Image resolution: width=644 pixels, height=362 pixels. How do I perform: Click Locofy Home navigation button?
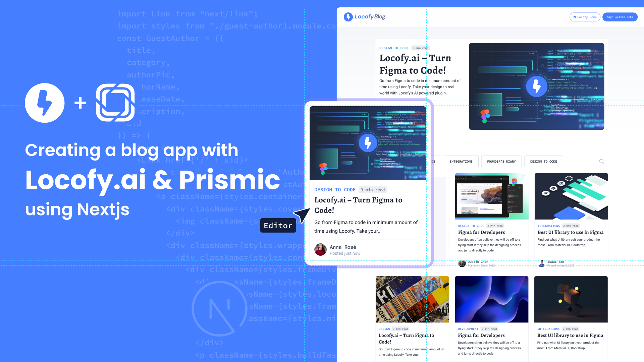point(584,17)
